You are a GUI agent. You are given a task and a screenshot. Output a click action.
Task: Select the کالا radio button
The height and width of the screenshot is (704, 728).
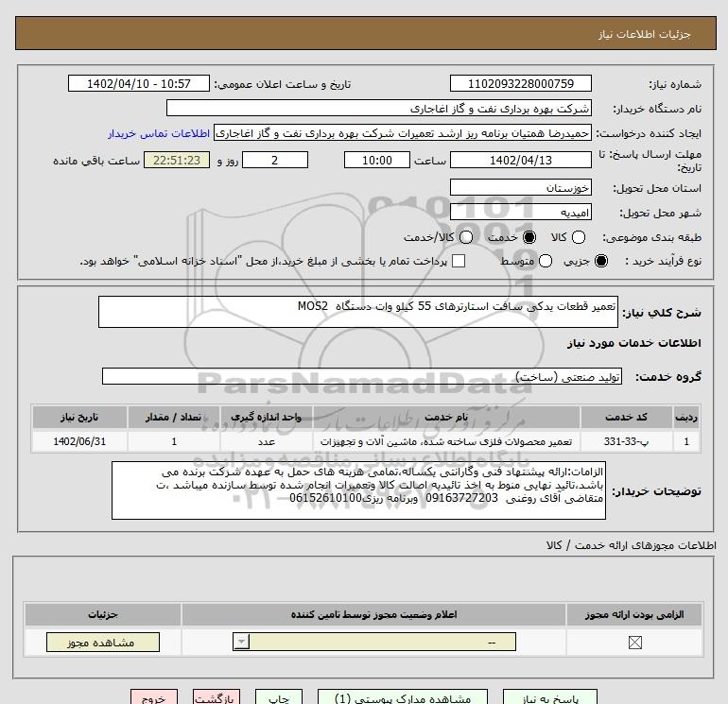(x=578, y=237)
